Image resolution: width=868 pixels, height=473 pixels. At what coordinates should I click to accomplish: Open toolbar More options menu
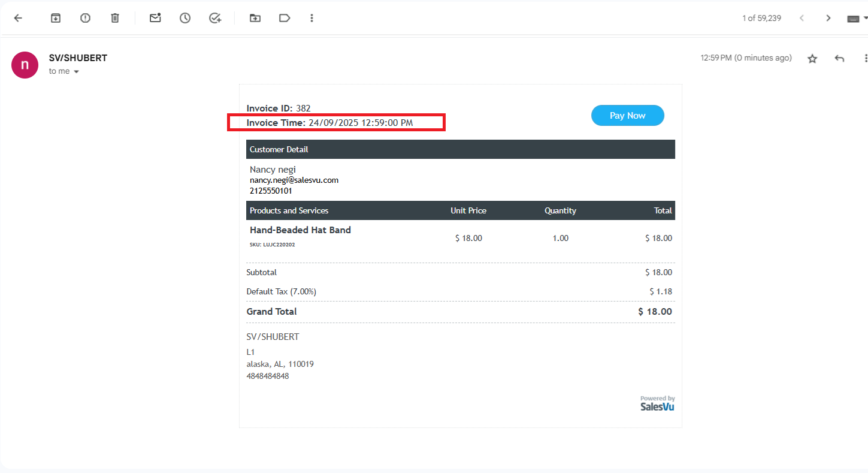pyautogui.click(x=311, y=18)
